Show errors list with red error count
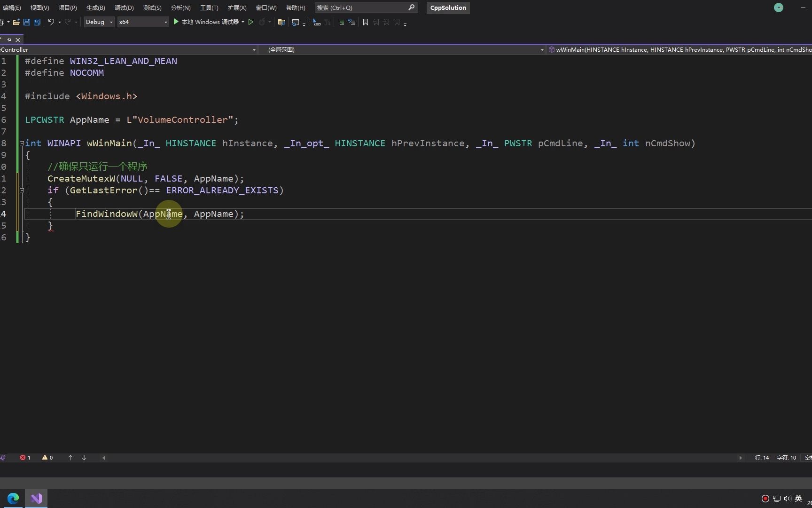Image resolution: width=812 pixels, height=508 pixels. (x=25, y=458)
